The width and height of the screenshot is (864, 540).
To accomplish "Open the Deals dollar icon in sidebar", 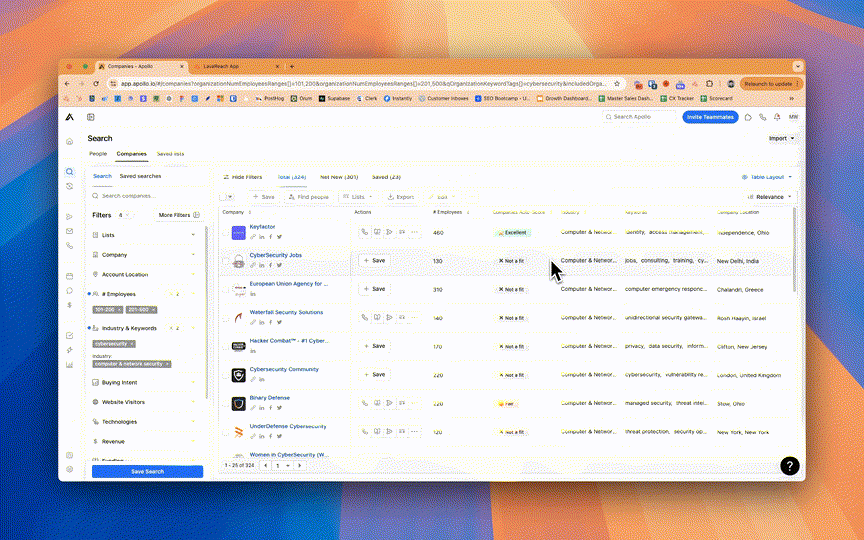I will click(69, 305).
